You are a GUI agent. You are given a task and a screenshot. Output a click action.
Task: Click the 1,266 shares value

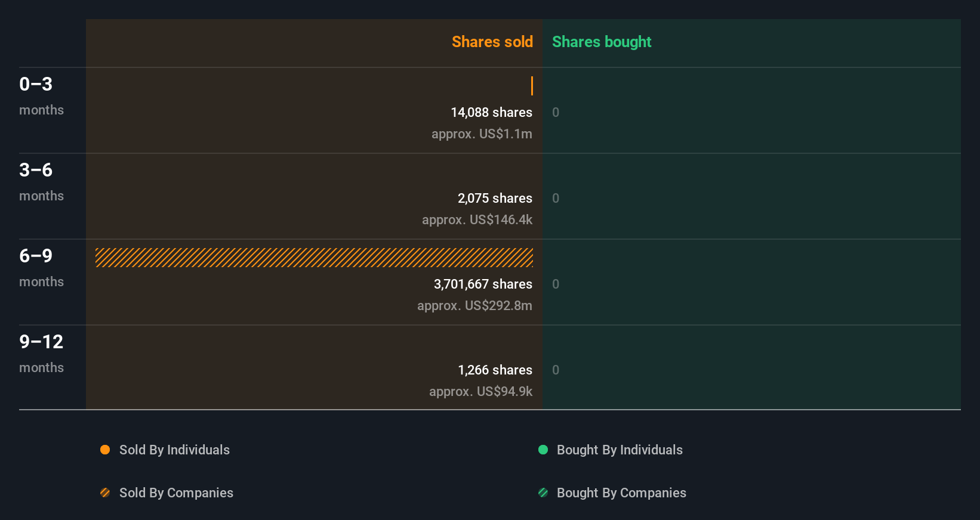tap(495, 370)
